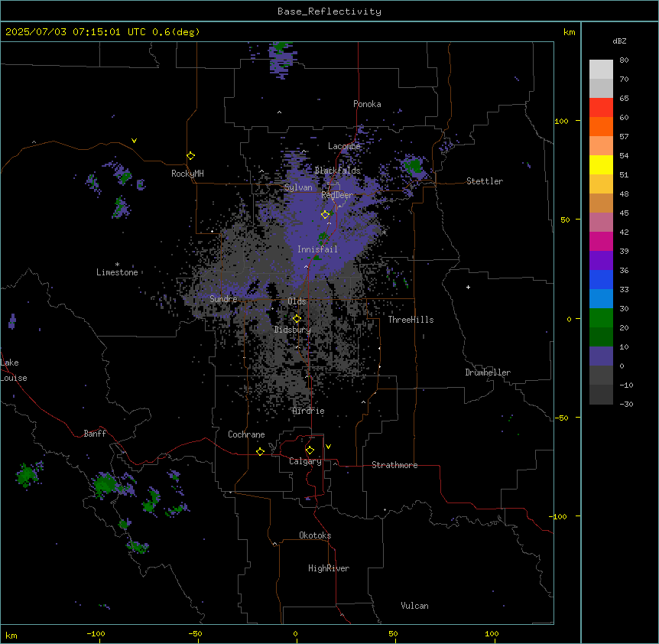Image resolution: width=659 pixels, height=644 pixels.
Task: Click the RockyMH label
Action: [187, 174]
